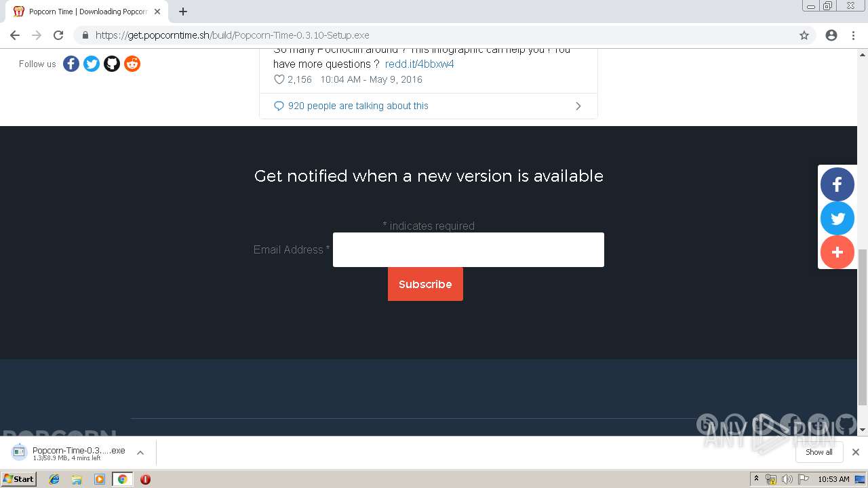The image size is (868, 488).
Task: Close the Popcorn Time tab
Action: (157, 12)
